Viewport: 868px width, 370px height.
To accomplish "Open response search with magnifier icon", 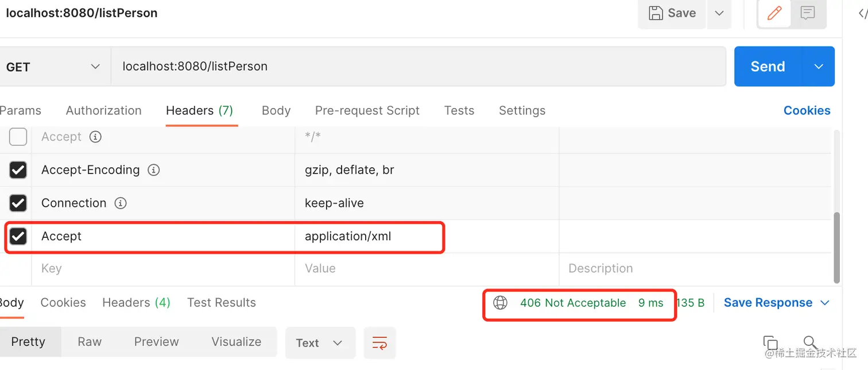I will (x=810, y=342).
